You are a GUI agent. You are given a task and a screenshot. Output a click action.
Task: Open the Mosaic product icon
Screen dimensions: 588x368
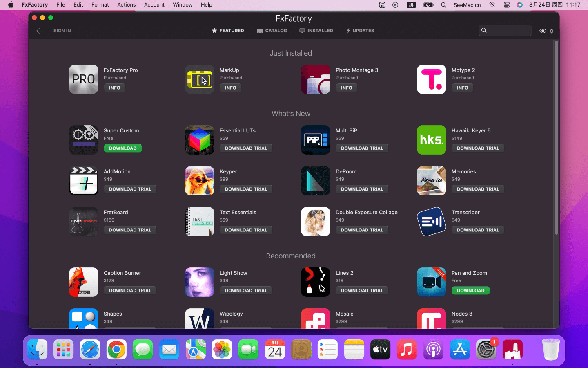pyautogui.click(x=316, y=318)
